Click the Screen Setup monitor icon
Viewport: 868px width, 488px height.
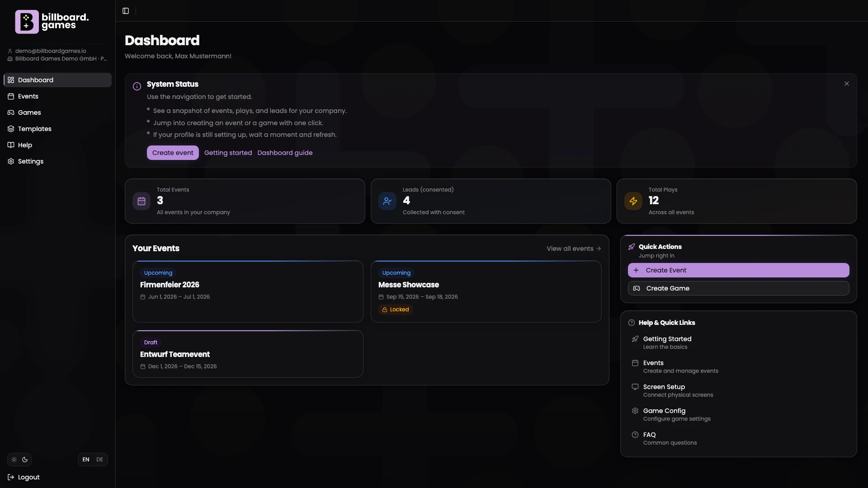pos(635,387)
